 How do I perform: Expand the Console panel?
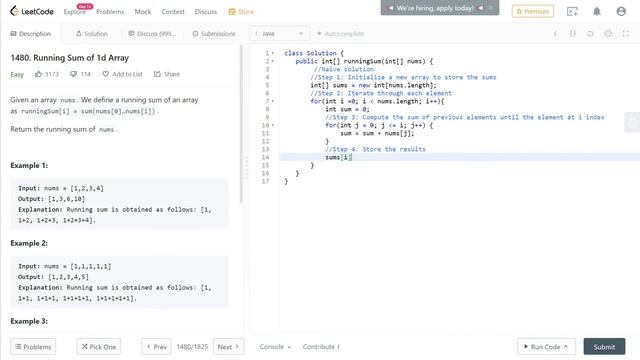(275, 347)
